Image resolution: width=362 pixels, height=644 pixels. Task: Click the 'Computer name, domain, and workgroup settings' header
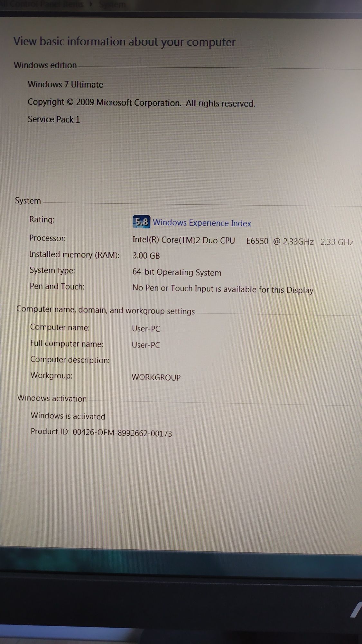click(106, 310)
